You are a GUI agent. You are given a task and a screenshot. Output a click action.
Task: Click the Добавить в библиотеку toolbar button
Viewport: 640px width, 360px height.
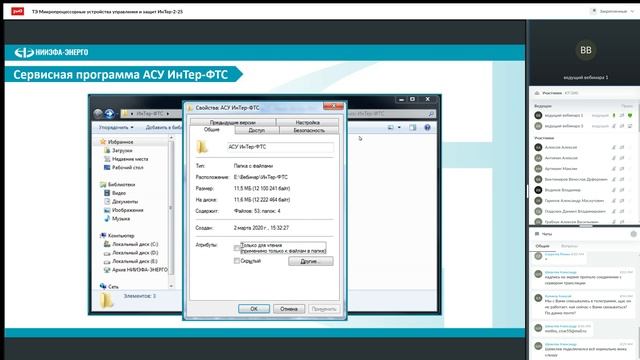click(x=164, y=127)
